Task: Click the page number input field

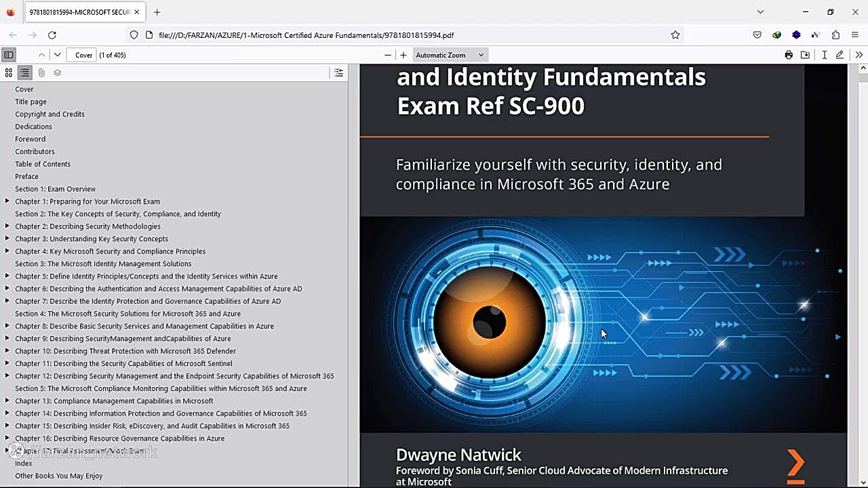Action: tap(83, 55)
